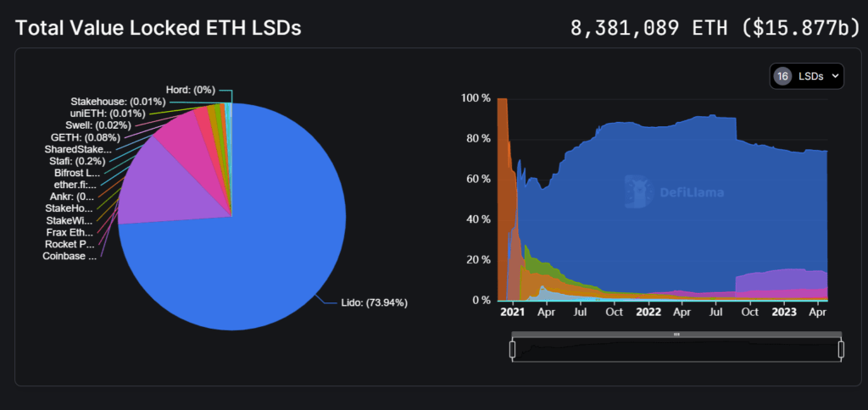The height and width of the screenshot is (410, 868).
Task: Click the GETH: (0.08%) label
Action: pos(86,137)
